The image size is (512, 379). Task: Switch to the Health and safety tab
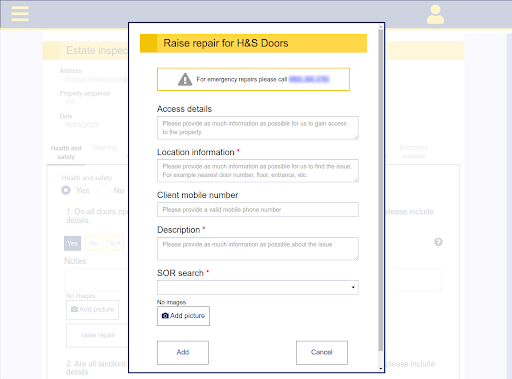[66, 152]
